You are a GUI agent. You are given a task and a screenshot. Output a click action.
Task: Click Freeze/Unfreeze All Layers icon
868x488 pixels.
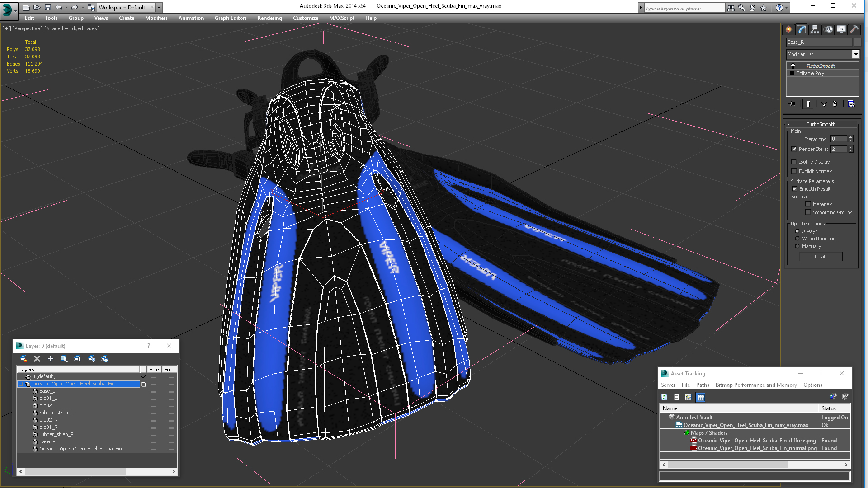[x=105, y=359]
